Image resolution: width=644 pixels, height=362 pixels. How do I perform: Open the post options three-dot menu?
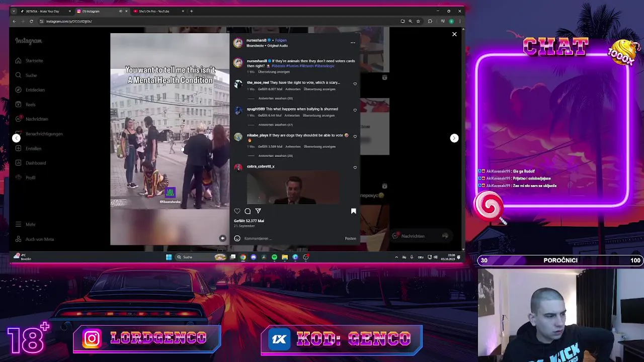(x=353, y=43)
